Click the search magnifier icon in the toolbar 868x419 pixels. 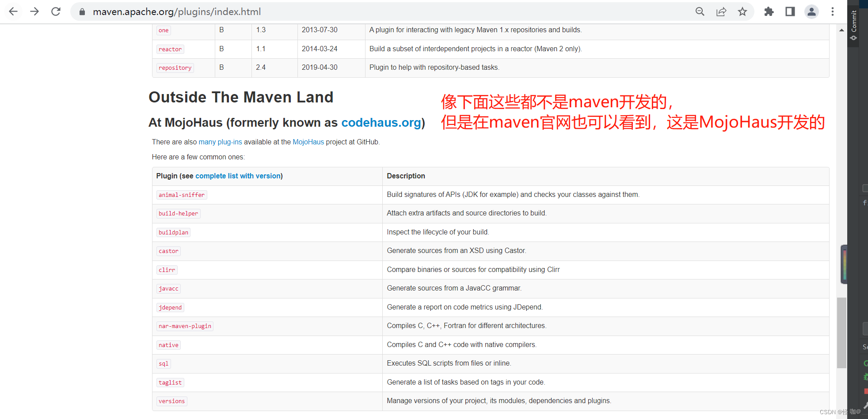coord(700,11)
